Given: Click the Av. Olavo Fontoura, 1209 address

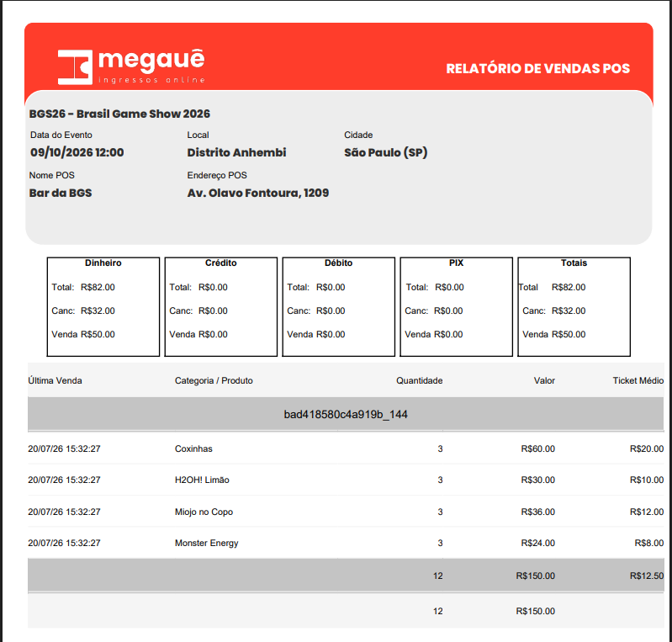Looking at the screenshot, I should [258, 193].
